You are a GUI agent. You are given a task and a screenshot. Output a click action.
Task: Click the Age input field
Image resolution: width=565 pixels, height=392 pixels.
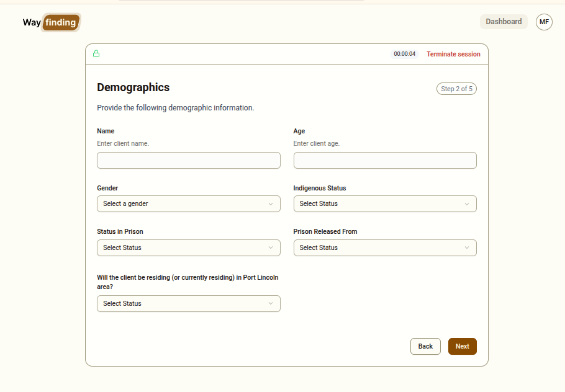pos(385,160)
